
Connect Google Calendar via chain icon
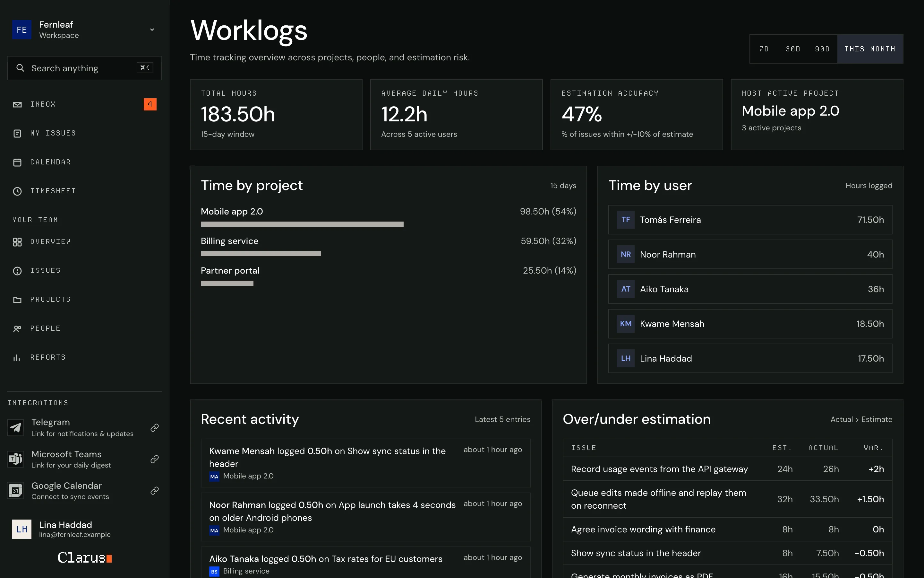pyautogui.click(x=154, y=490)
